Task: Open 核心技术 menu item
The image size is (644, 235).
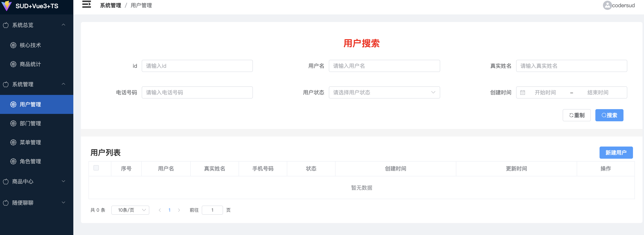Action: 36,45
